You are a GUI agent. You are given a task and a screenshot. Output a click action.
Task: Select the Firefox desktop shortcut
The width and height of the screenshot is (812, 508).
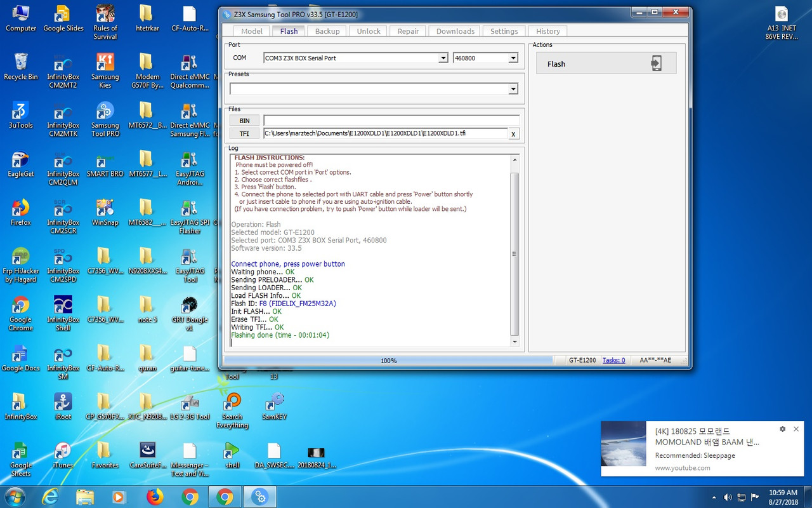(21, 213)
